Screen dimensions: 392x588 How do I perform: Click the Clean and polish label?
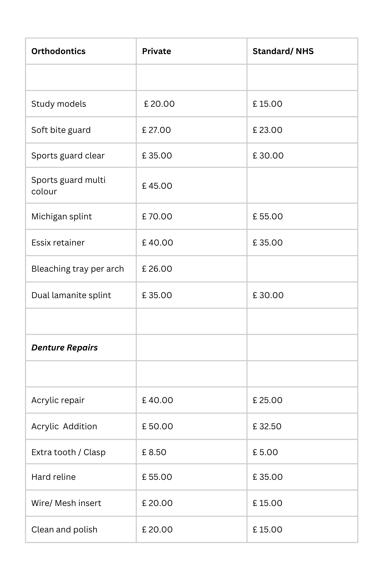[x=64, y=529]
